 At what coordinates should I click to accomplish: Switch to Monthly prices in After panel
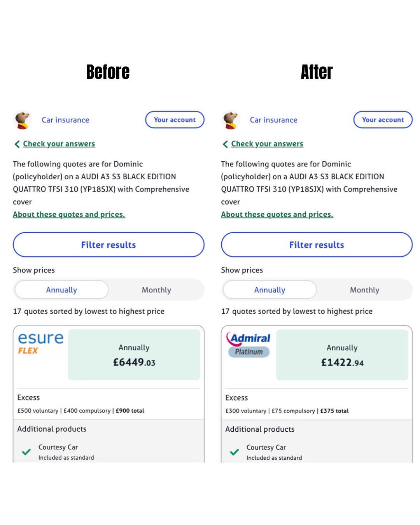click(x=364, y=290)
